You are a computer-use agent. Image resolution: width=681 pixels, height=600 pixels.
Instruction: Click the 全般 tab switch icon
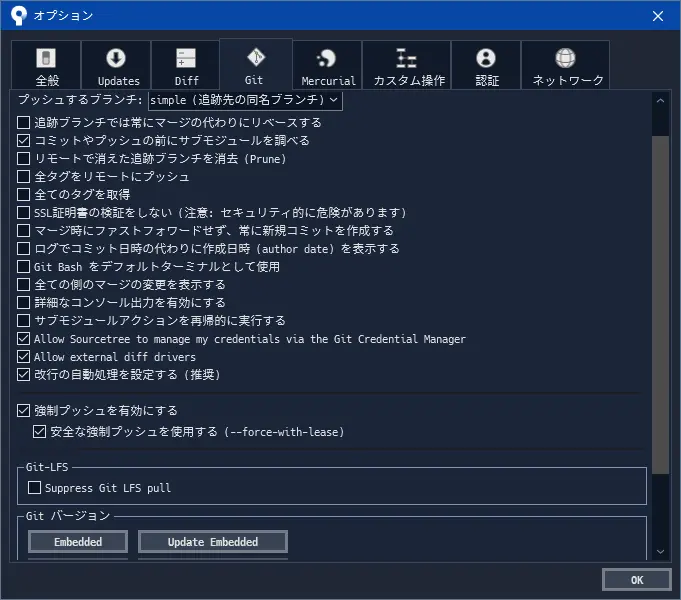[x=46, y=58]
